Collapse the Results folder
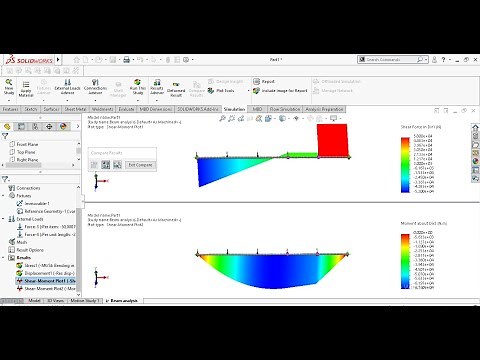 [3, 258]
